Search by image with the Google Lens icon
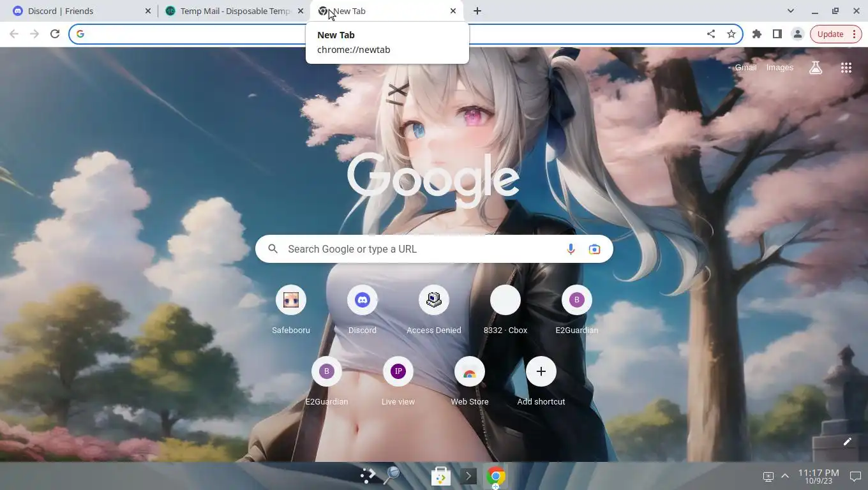 [594, 249]
